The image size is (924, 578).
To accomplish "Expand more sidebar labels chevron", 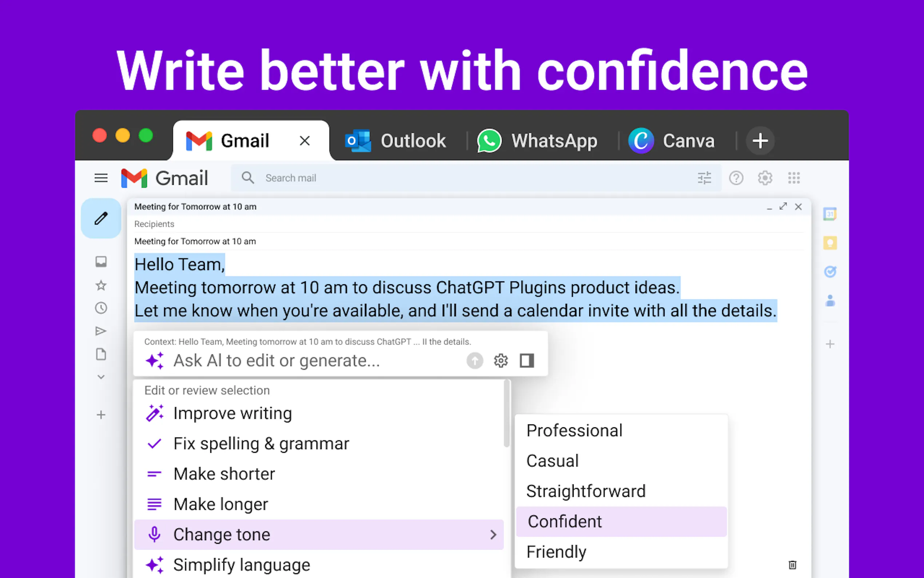I will [x=101, y=377].
